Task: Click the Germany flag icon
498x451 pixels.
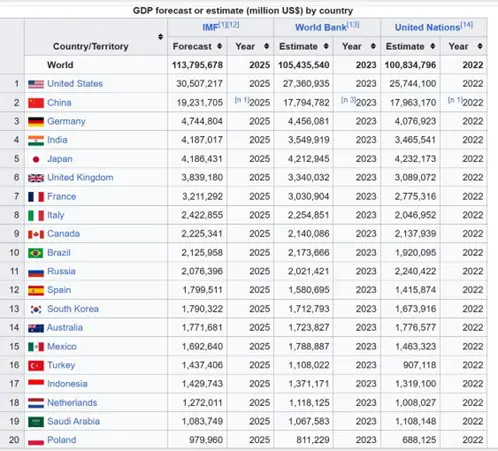Action: (x=36, y=122)
